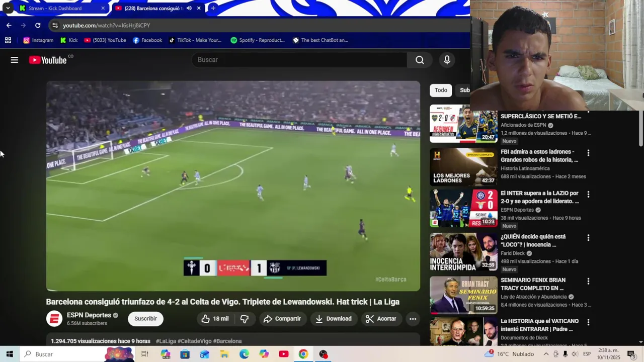The height and width of the screenshot is (362, 644).
Task: Like the video (18 mil)
Action: (215, 319)
